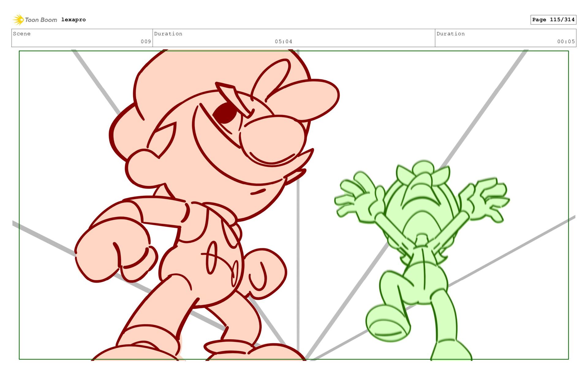This screenshot has height=380, width=588.
Task: Click the 'Page 115/314' page indicator
Action: 553,20
